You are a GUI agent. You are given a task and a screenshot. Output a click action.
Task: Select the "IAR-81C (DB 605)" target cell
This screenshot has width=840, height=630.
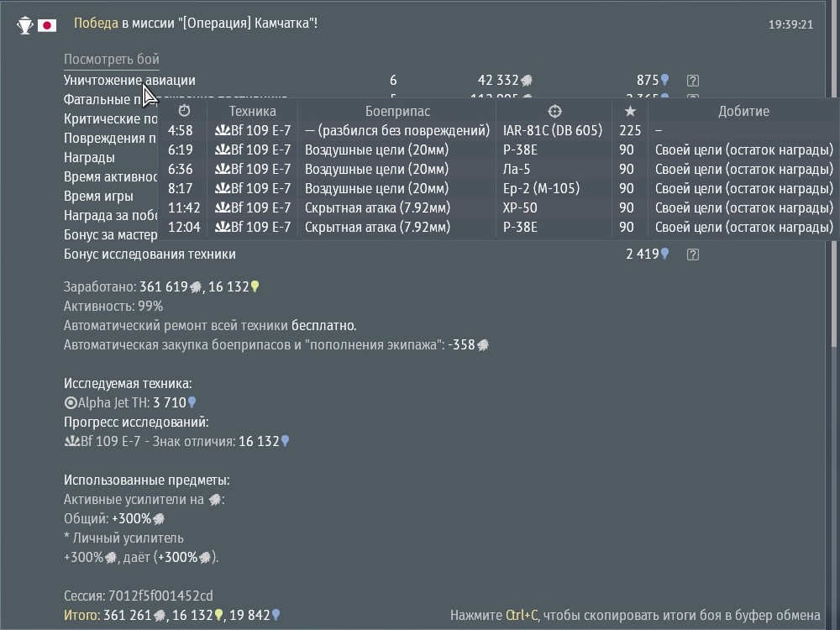pyautogui.click(x=553, y=130)
